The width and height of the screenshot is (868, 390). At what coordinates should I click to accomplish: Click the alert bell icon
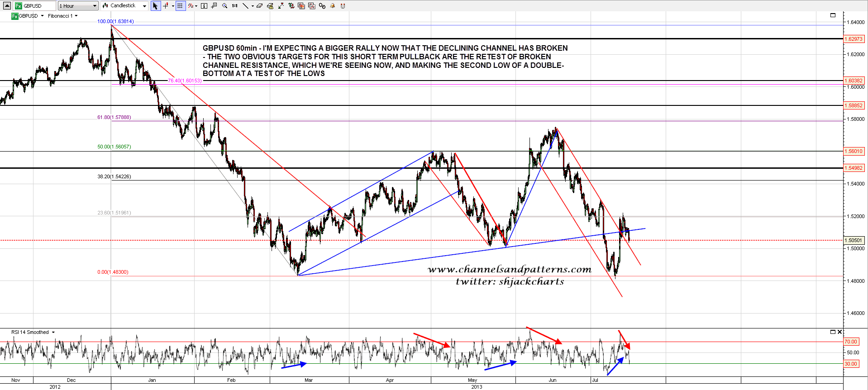pyautogui.click(x=333, y=6)
